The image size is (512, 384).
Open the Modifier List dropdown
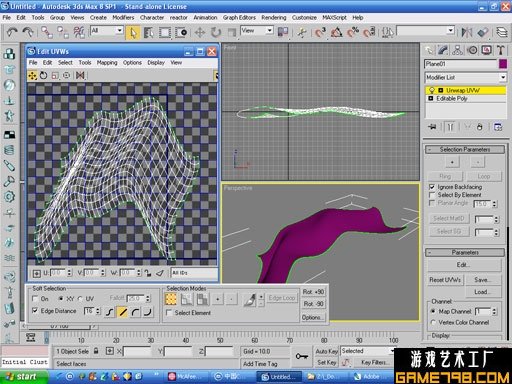[x=466, y=77]
